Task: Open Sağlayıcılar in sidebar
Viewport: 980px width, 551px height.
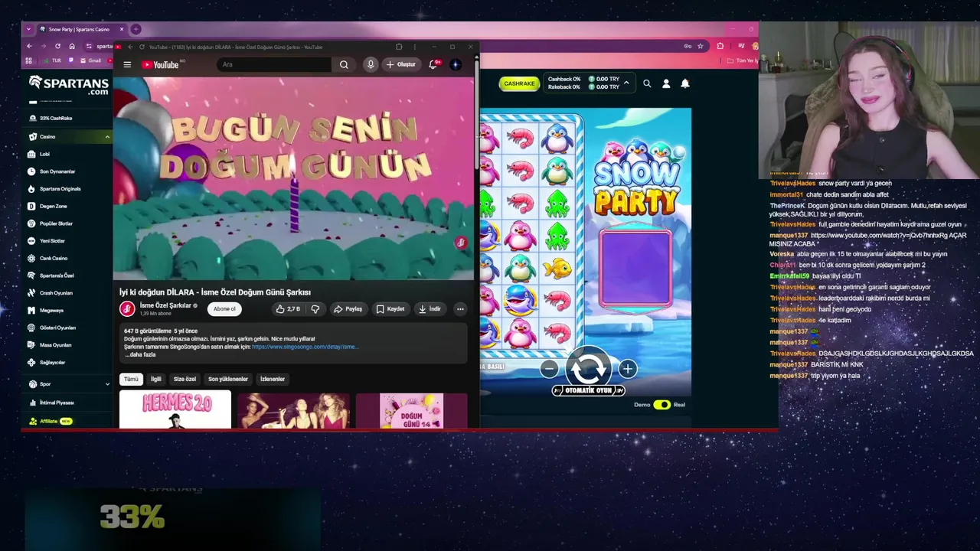Action: point(52,363)
